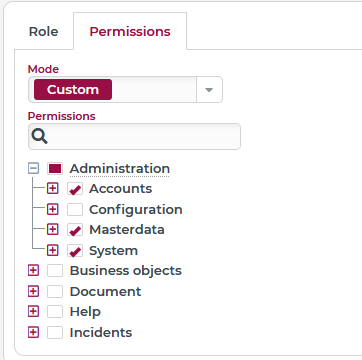362x360 pixels.
Task: Toggle the Administration partial checkbox
Action: (x=55, y=169)
